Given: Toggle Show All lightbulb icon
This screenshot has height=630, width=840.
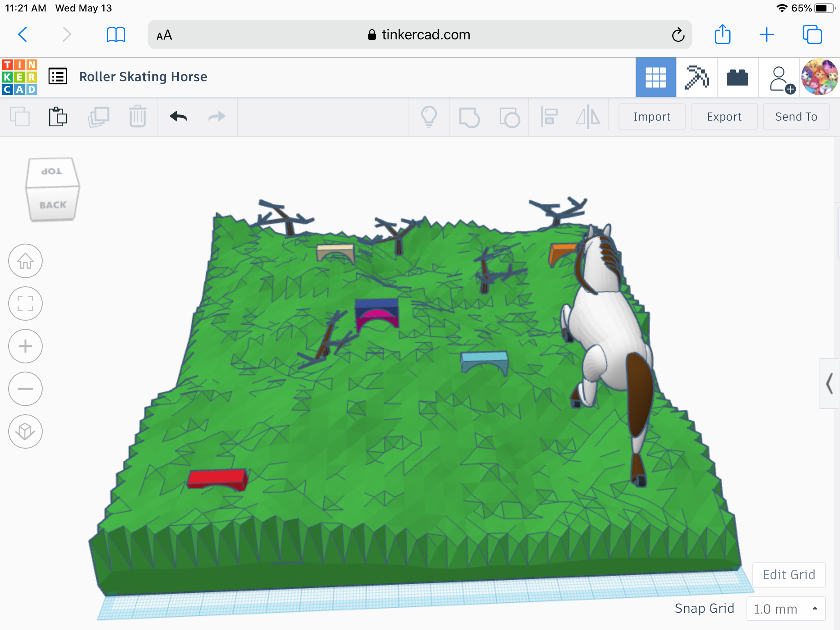Looking at the screenshot, I should tap(429, 117).
